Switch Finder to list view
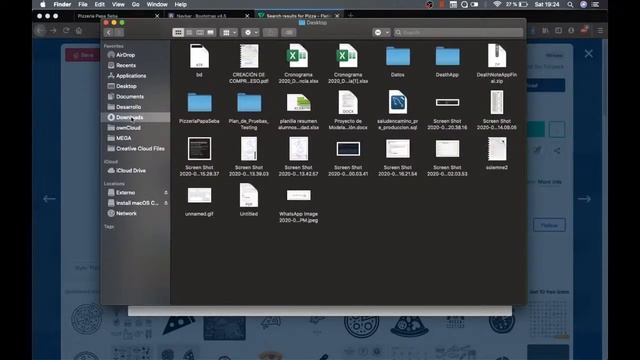 coord(189,32)
